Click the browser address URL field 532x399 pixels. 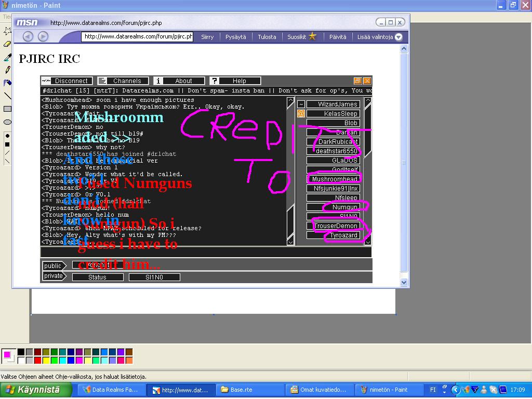[x=137, y=37]
